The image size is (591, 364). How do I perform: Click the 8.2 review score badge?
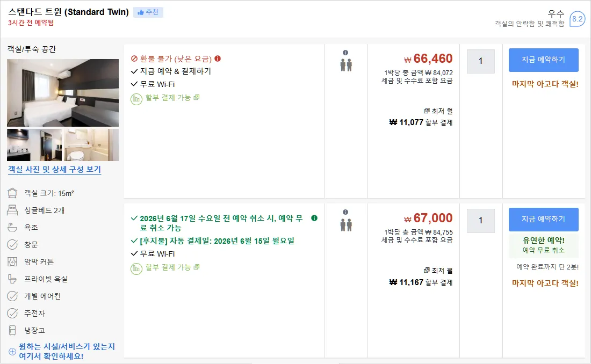point(577,19)
